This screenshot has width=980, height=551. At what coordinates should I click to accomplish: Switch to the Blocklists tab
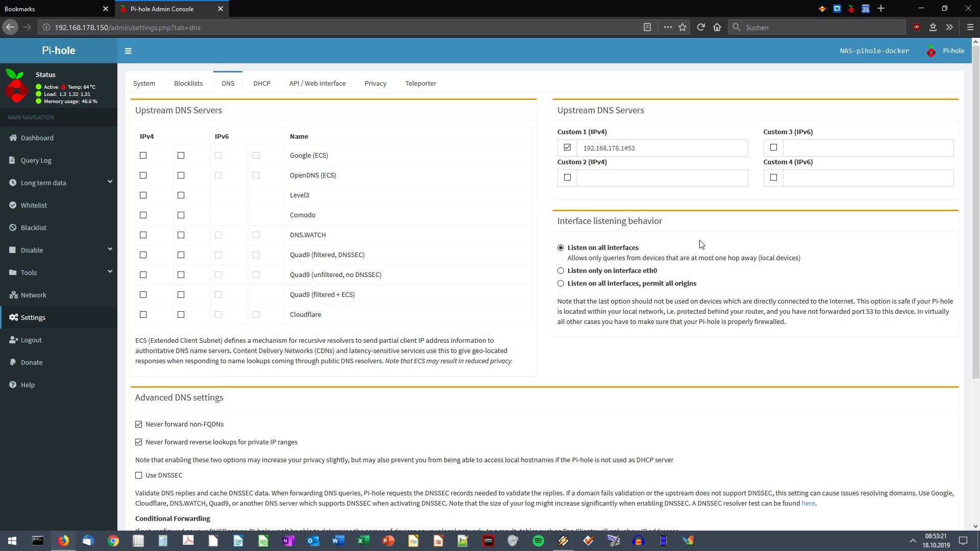pyautogui.click(x=188, y=83)
